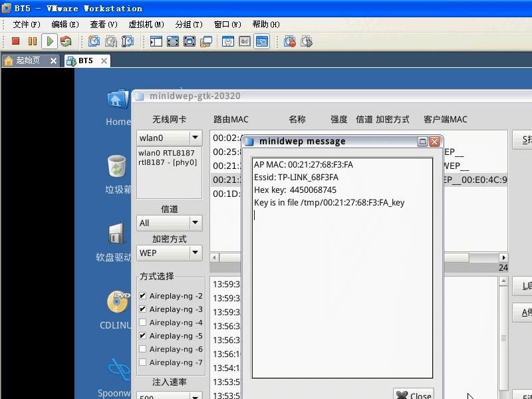Click right arrow of AP list scrollbar

click(503, 257)
